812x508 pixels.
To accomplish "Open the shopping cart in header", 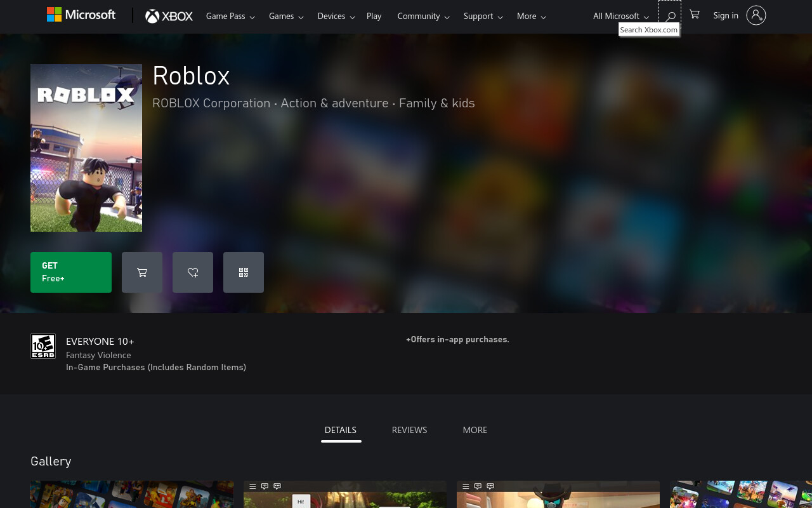I will [695, 15].
